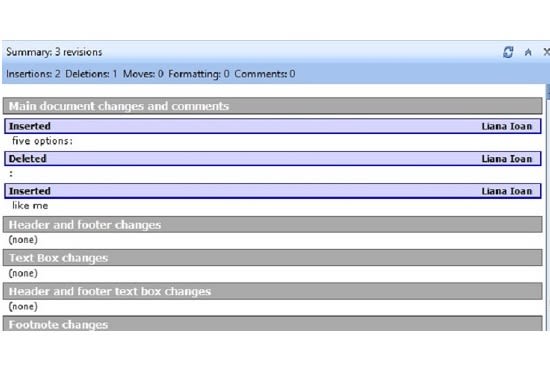Click the (none) under Text Box changes

coord(23,273)
